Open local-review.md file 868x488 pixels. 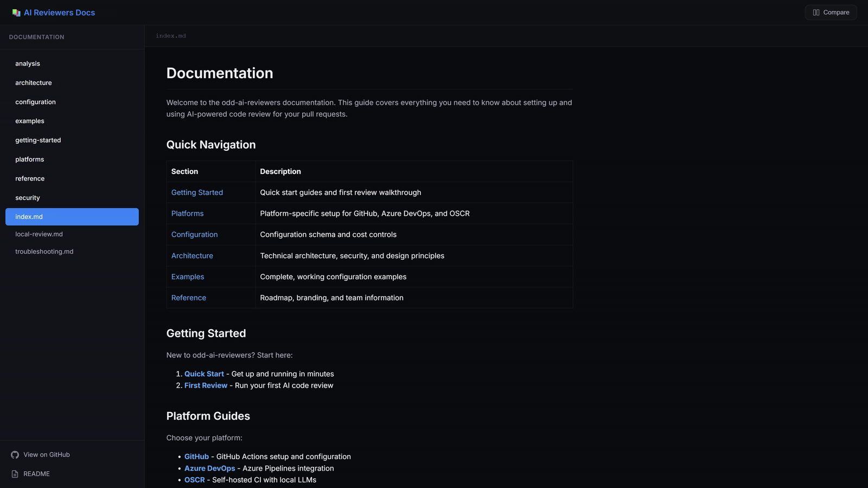pyautogui.click(x=72, y=234)
